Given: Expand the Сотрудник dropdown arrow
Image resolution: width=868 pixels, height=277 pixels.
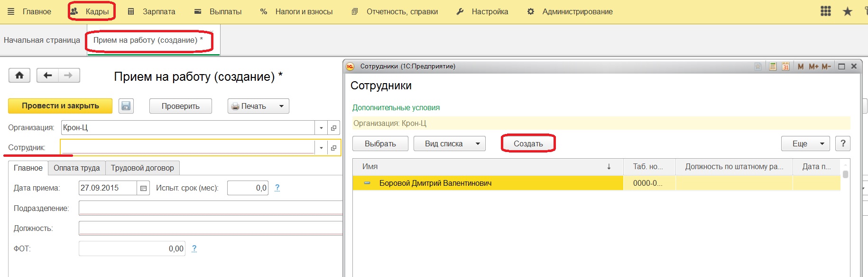Looking at the screenshot, I should pyautogui.click(x=321, y=148).
